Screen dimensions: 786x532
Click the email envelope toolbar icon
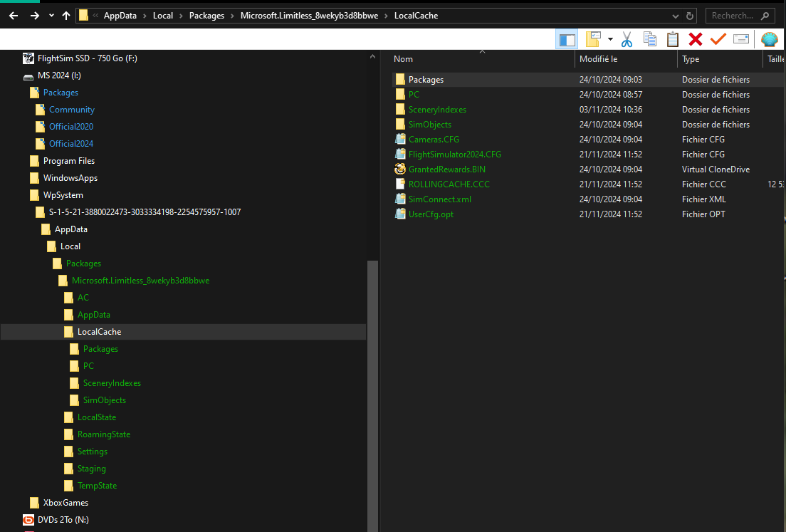coord(741,39)
